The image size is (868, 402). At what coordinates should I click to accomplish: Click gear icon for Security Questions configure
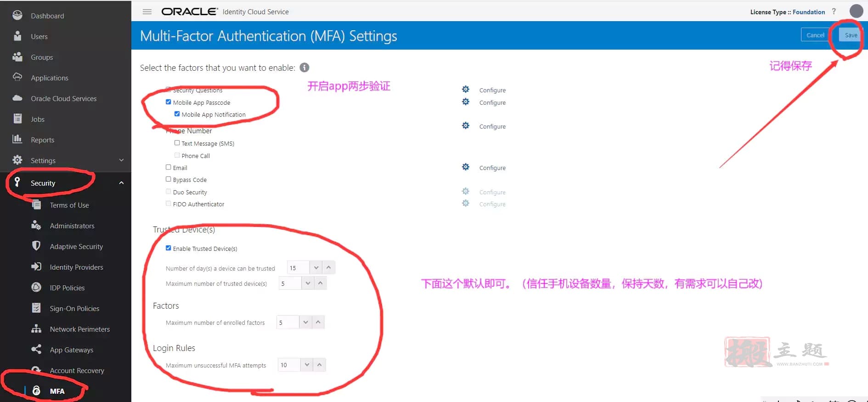(x=466, y=89)
